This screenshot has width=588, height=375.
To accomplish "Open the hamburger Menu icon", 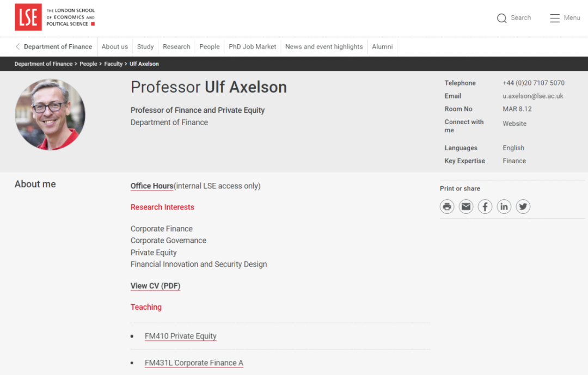I will click(x=555, y=19).
